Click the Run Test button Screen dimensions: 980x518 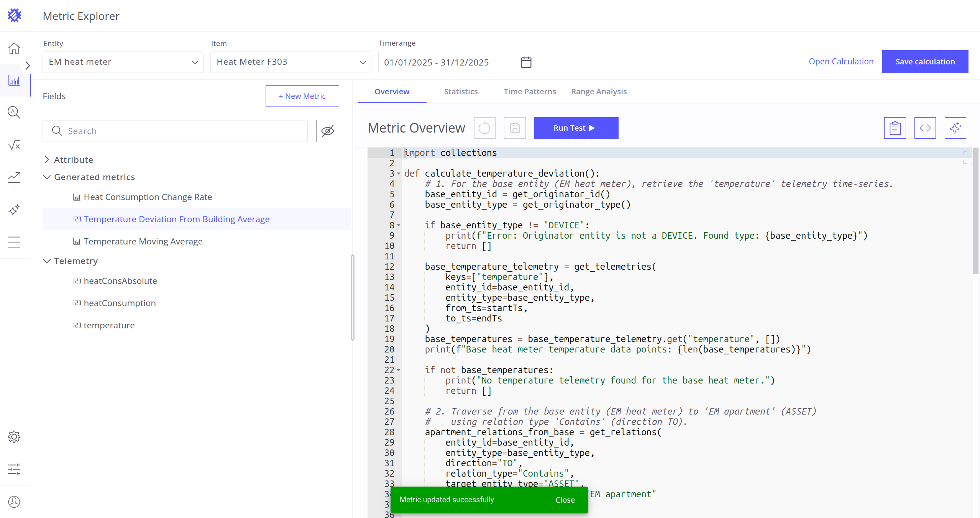pyautogui.click(x=576, y=128)
